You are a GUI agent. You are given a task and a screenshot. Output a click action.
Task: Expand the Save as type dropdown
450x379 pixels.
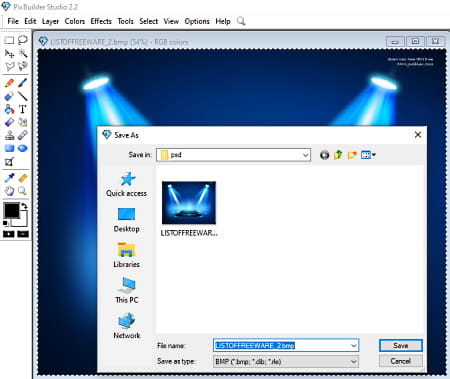click(x=354, y=362)
